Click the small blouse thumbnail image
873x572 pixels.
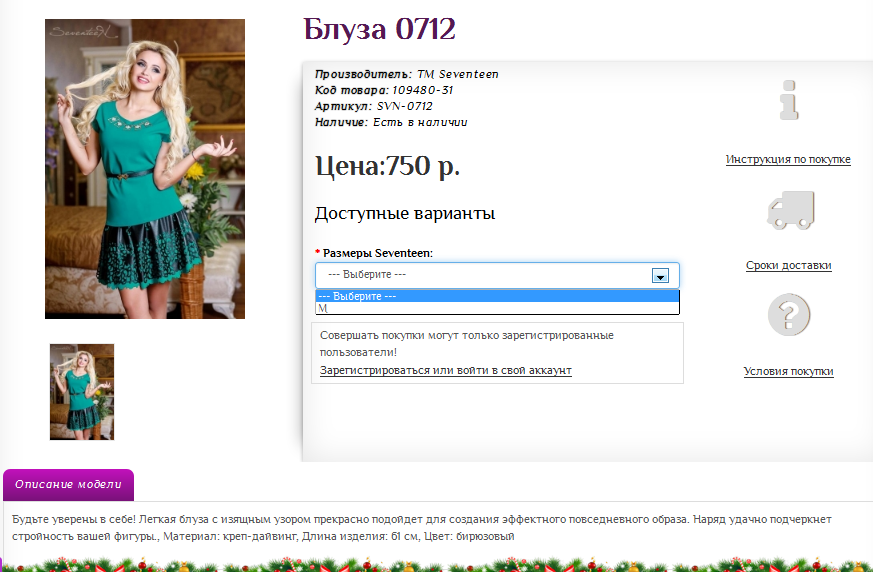point(82,392)
